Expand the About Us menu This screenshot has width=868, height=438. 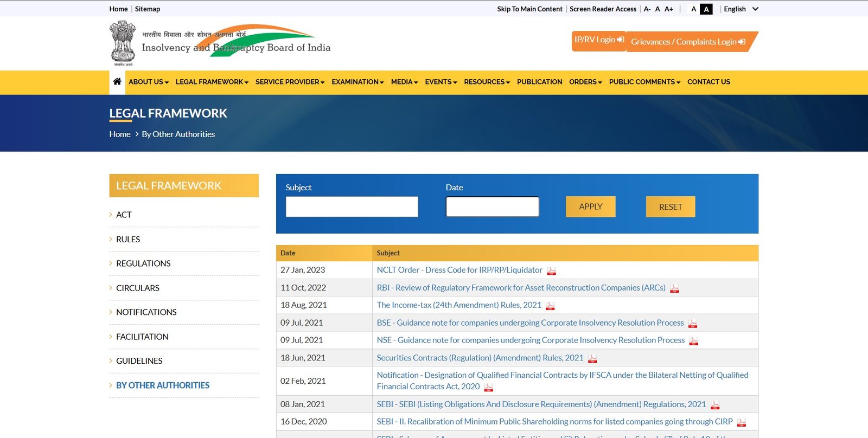148,82
